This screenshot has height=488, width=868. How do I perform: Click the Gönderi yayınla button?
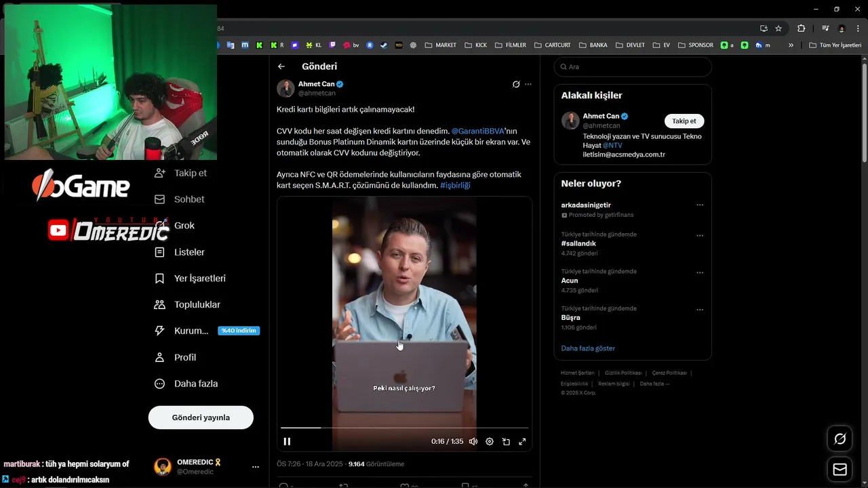[201, 418]
